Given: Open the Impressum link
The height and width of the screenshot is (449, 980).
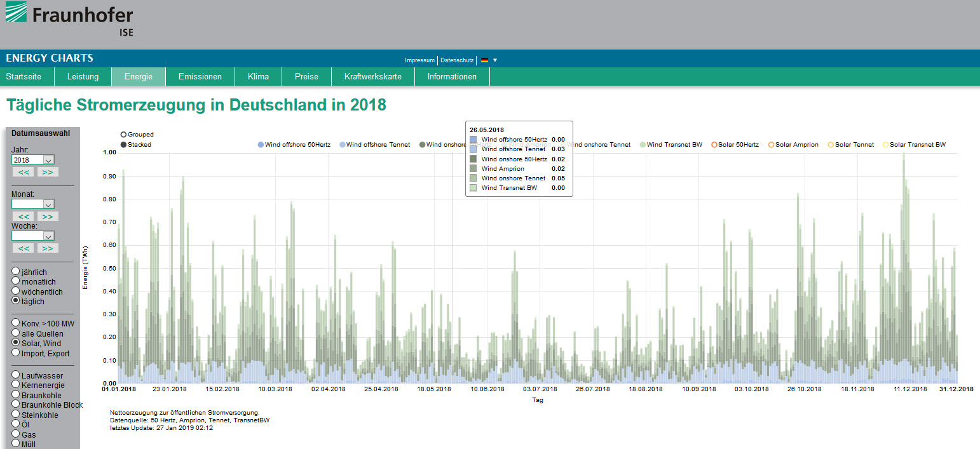Looking at the screenshot, I should coord(419,60).
